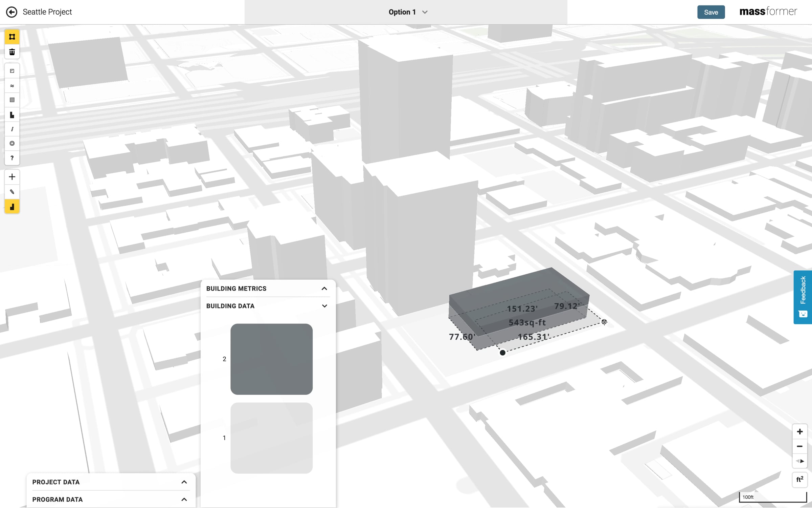Click the question mark help icon

pos(12,158)
